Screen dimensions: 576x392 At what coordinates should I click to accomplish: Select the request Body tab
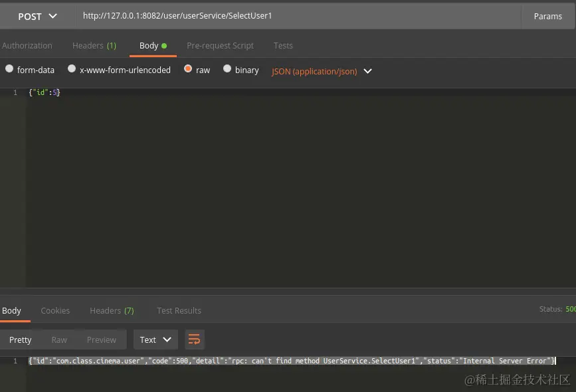149,45
